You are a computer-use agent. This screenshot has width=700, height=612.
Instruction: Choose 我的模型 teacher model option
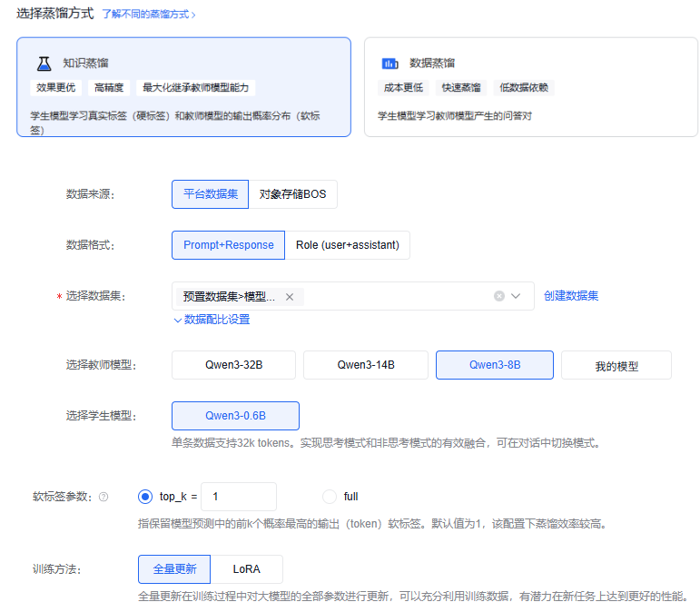click(x=616, y=365)
